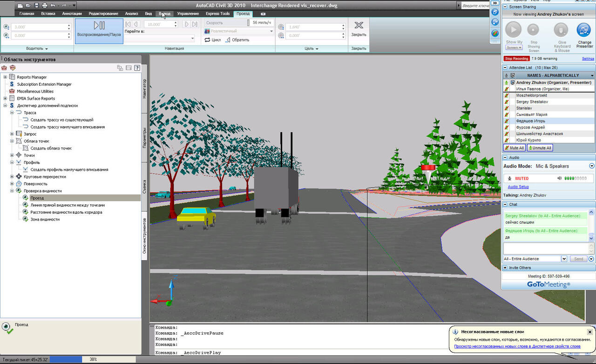Close the drive tab via Закрыть X
This screenshot has width=596, height=364.
tap(359, 29)
